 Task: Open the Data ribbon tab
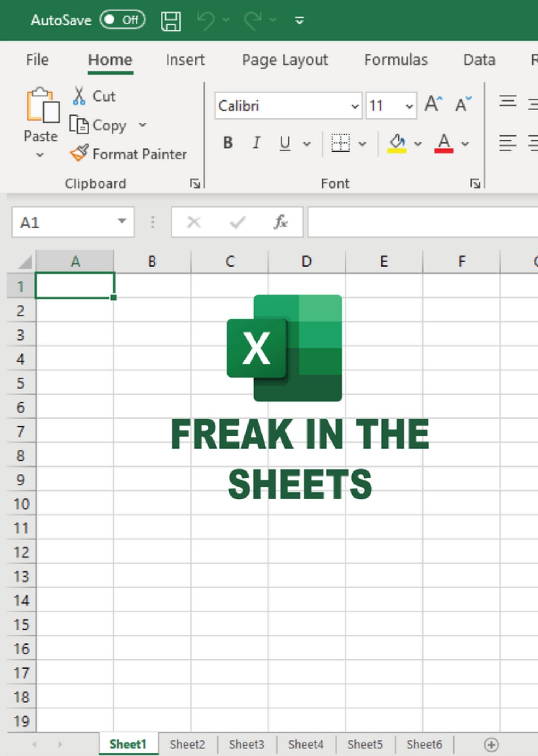coord(479,60)
